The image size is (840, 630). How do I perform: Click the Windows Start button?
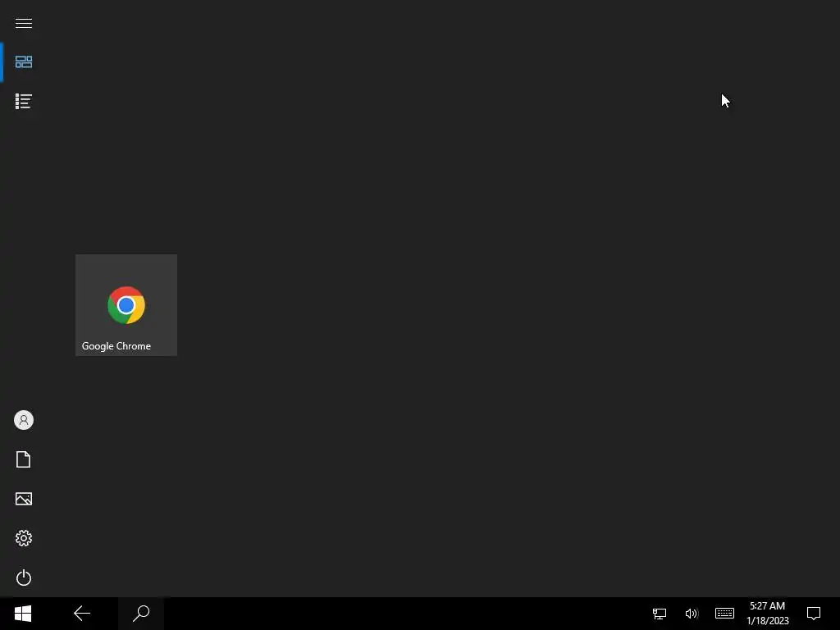coord(23,614)
